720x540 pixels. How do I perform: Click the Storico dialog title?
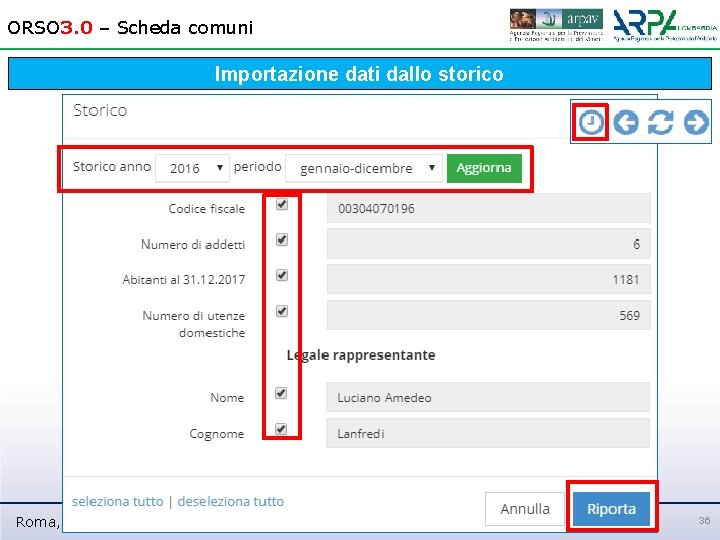point(100,110)
